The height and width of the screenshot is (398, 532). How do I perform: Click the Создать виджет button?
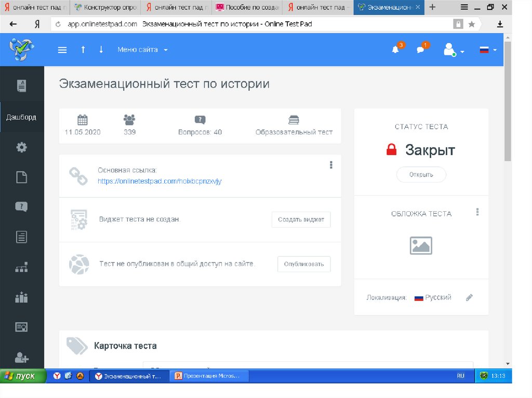(x=301, y=219)
